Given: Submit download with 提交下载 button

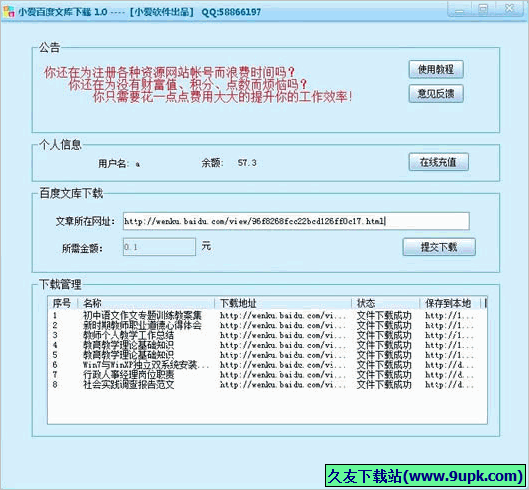Looking at the screenshot, I should point(439,247).
